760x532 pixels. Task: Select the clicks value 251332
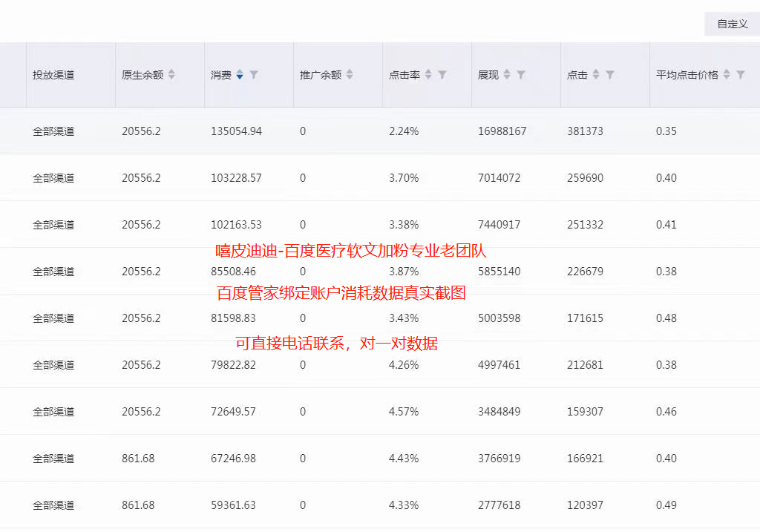point(585,225)
